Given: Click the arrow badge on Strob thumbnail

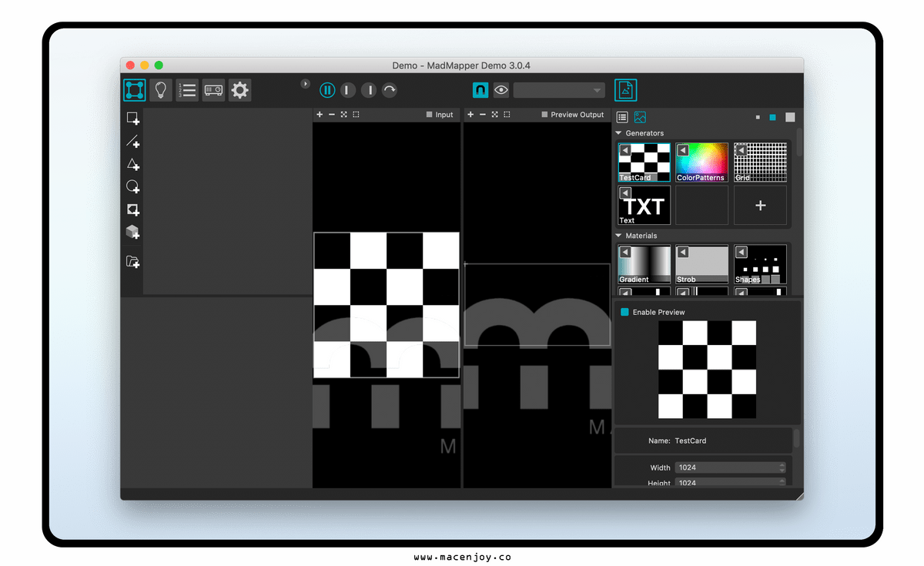Looking at the screenshot, I should coord(683,252).
